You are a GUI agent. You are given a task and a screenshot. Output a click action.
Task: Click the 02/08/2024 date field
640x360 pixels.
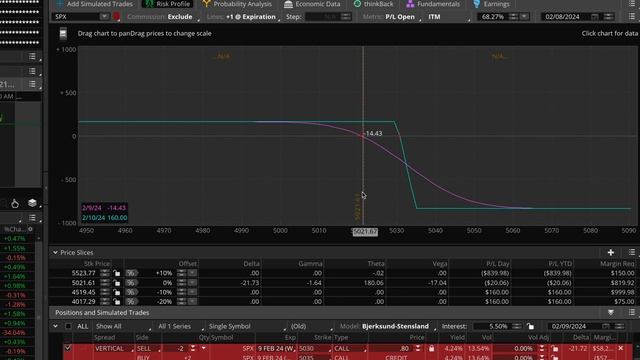click(x=565, y=17)
